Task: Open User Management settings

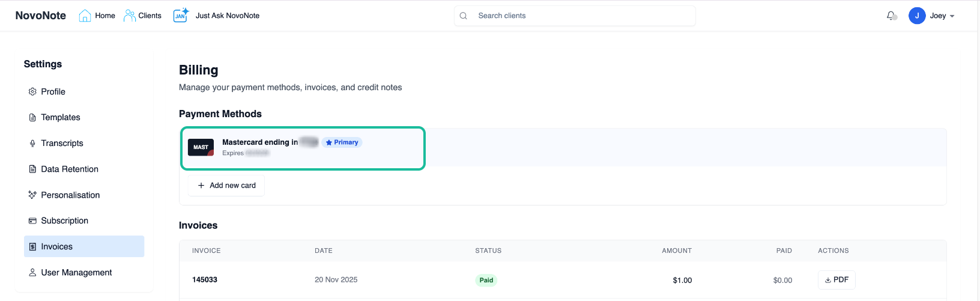Action: click(76, 272)
